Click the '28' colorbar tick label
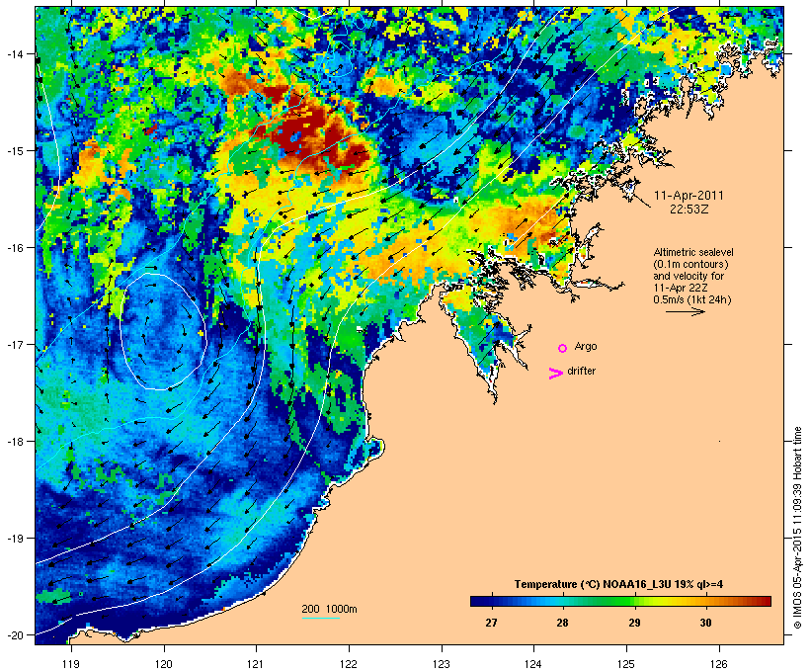 pyautogui.click(x=562, y=623)
